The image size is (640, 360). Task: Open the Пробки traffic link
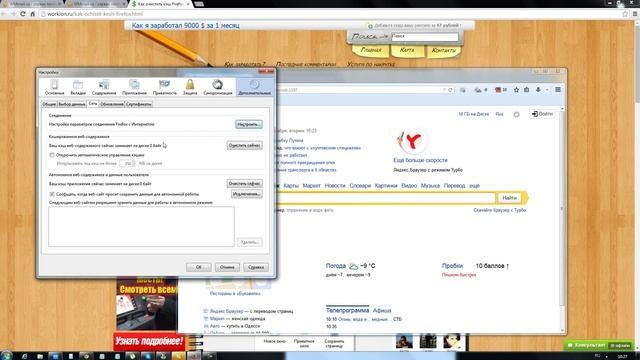point(452,266)
